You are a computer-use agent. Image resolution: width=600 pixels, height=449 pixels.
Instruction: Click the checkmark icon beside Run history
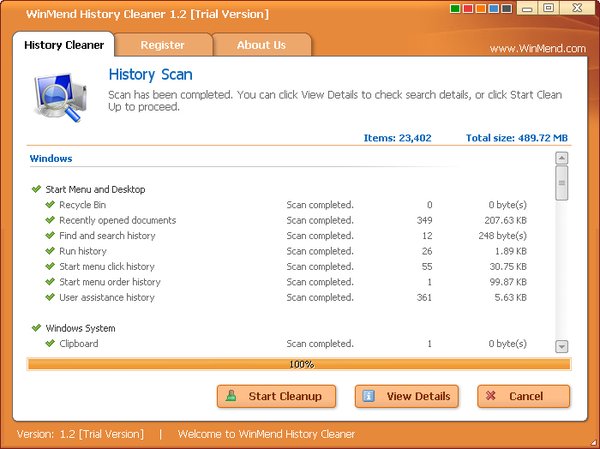pos(50,251)
